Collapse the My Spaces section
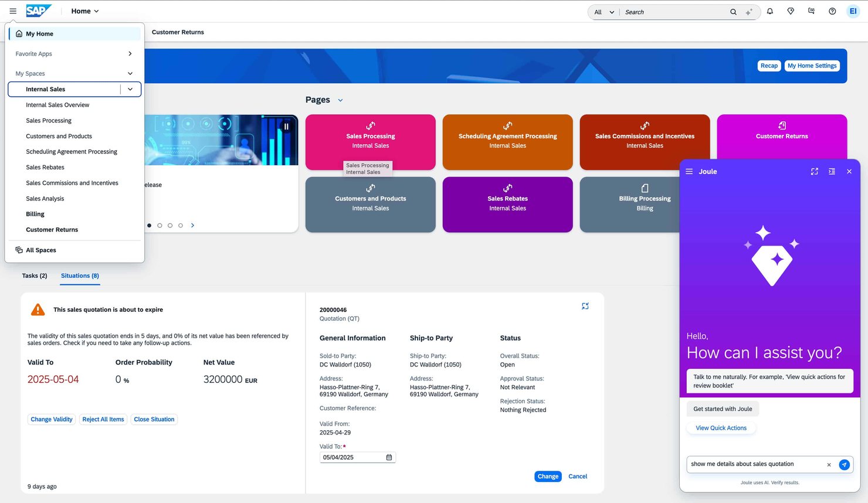This screenshot has height=503, width=868. click(130, 73)
